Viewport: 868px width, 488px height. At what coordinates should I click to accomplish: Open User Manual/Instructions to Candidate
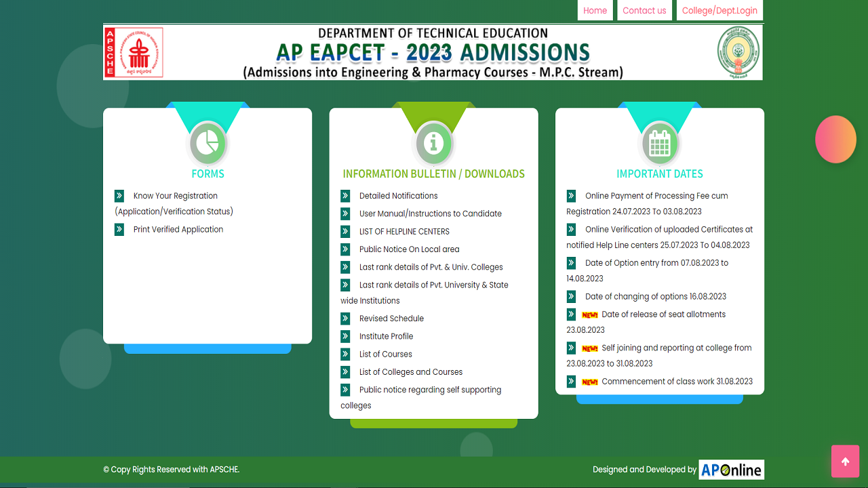[431, 213]
